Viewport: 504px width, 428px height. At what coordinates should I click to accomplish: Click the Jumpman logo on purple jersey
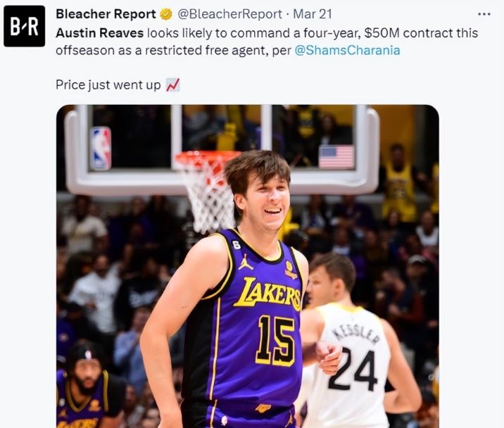click(246, 262)
